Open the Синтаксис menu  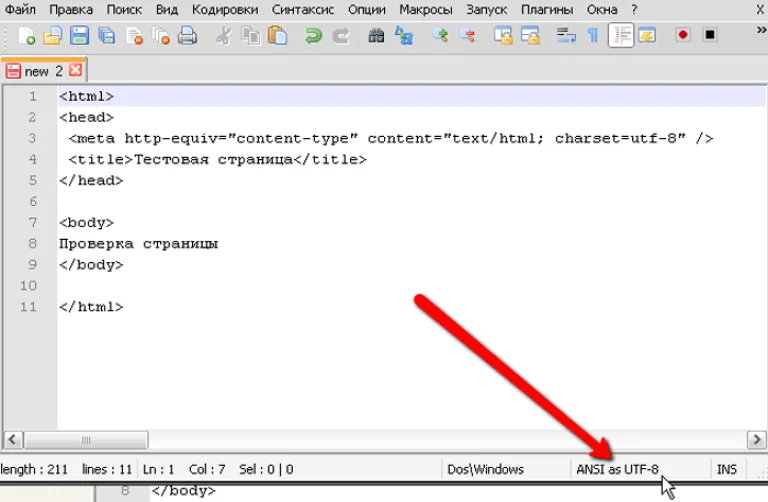point(303,9)
